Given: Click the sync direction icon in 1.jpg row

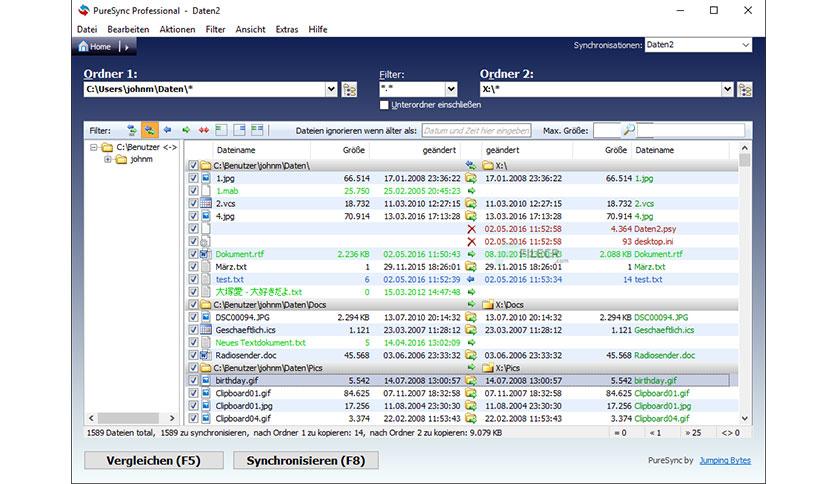Looking at the screenshot, I should click(x=471, y=178).
